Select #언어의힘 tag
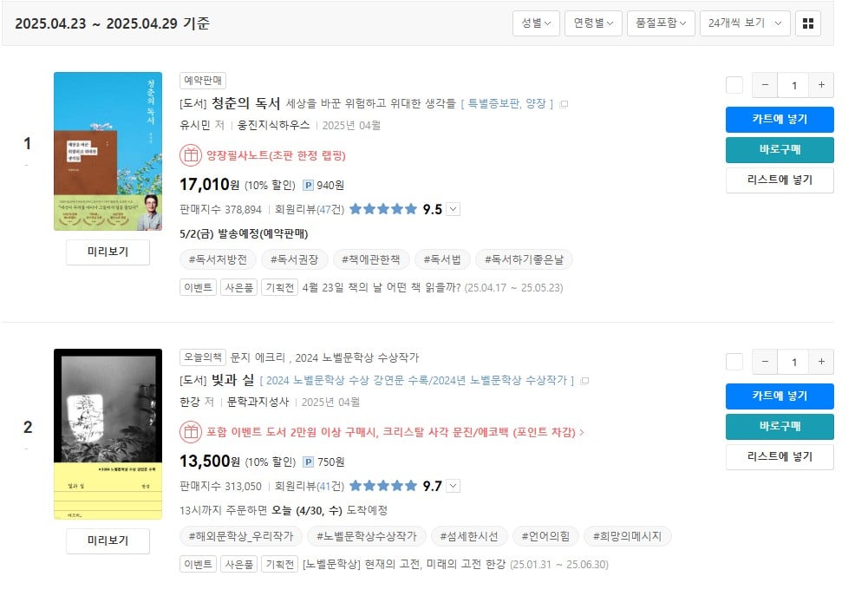This screenshot has height=596, width=868. point(545,536)
